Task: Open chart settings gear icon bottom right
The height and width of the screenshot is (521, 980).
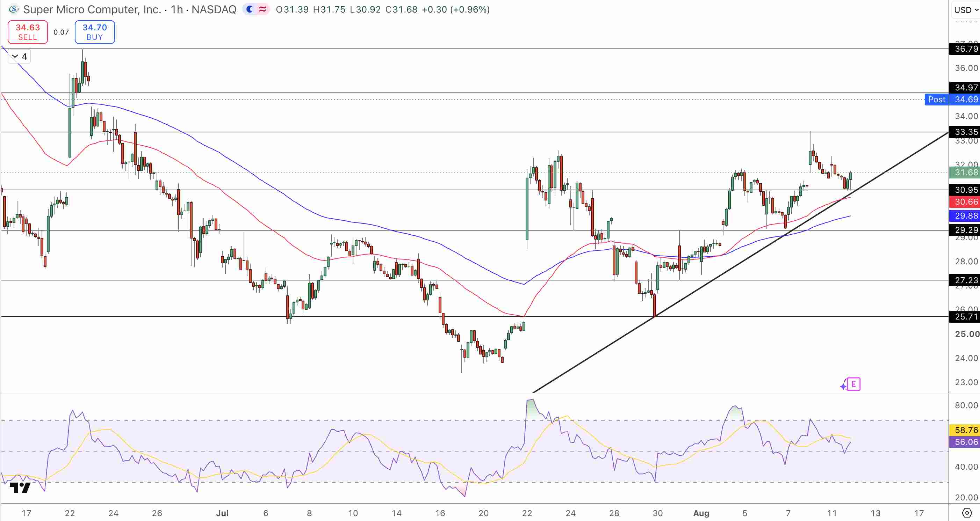Action: [x=967, y=513]
